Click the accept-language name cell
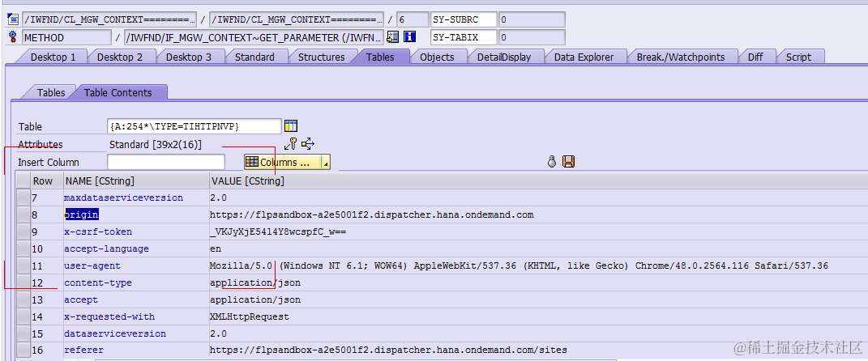Screen dimensions: 868x361 [136, 248]
